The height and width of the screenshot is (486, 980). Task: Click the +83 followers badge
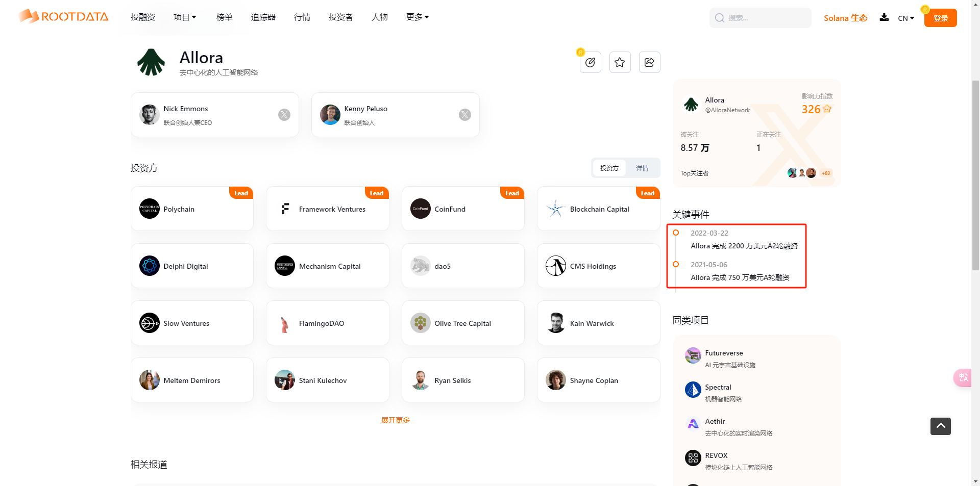(x=826, y=173)
